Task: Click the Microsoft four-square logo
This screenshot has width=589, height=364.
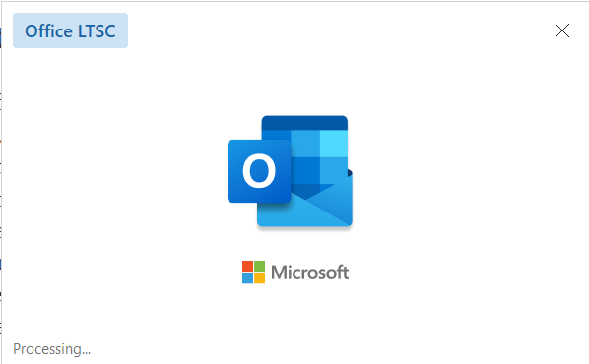Action: (253, 273)
